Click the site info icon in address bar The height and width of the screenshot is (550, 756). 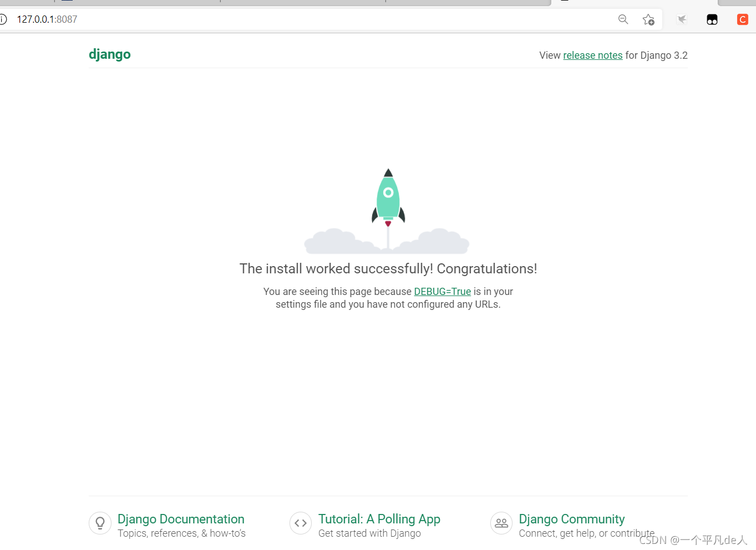(x=3, y=19)
